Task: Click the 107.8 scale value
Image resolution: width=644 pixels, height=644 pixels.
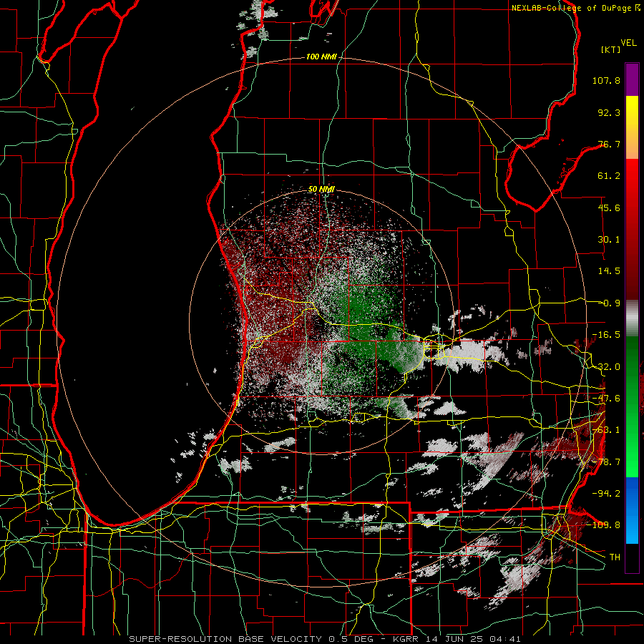Action: click(x=606, y=80)
